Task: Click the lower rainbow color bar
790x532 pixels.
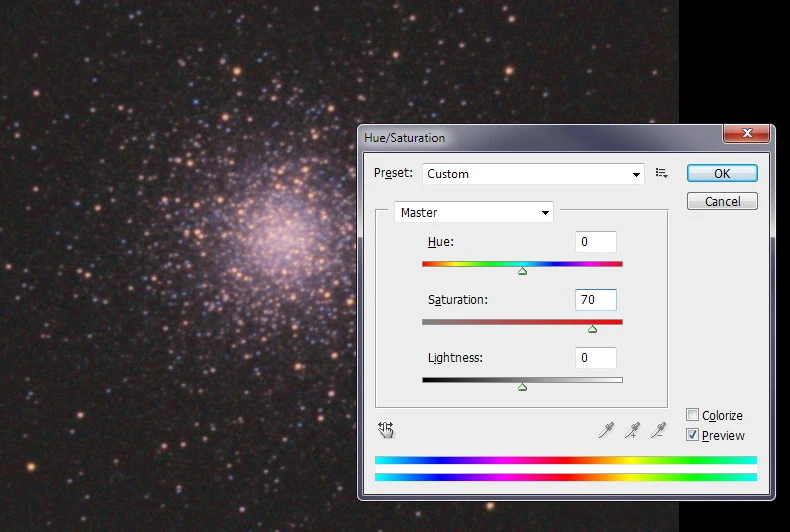Action: [565, 477]
